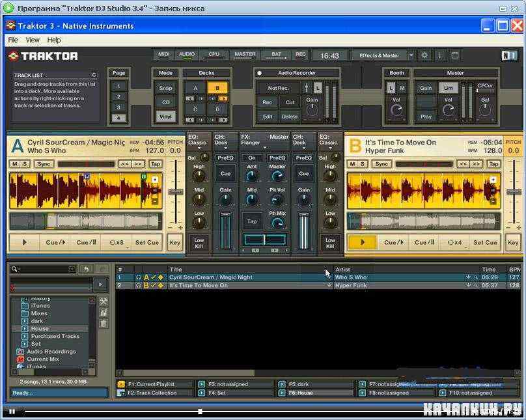Click preview player play button
The height and width of the screenshot is (420, 526).
point(100,285)
